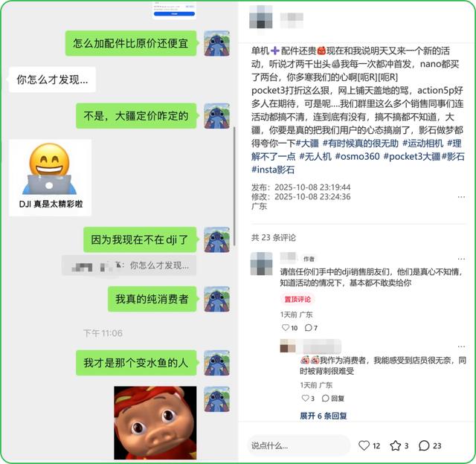Screen dimensions: 476x464
Task: Open the more menu on consumer reply
Action: click(461, 347)
